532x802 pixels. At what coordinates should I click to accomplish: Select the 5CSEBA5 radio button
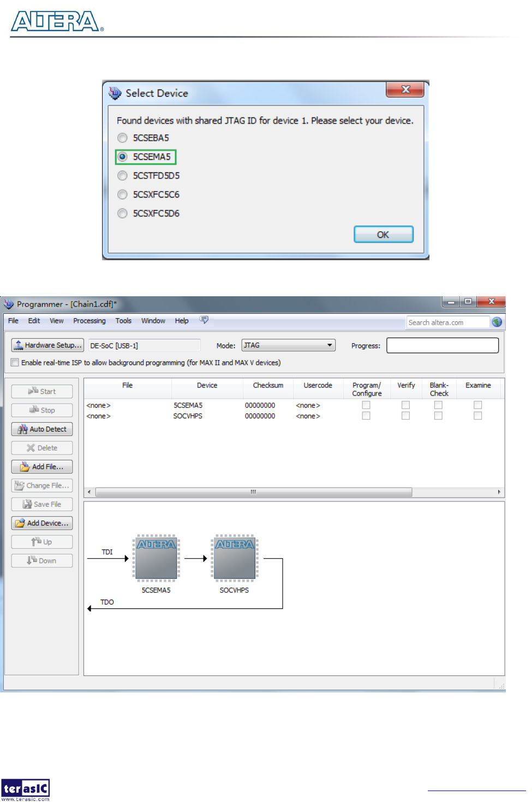123,138
